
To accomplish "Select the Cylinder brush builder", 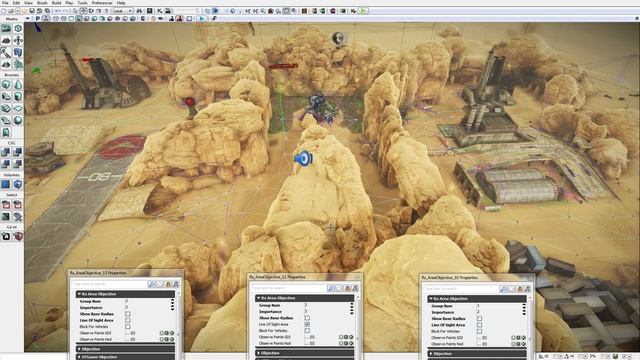I will click(18, 96).
